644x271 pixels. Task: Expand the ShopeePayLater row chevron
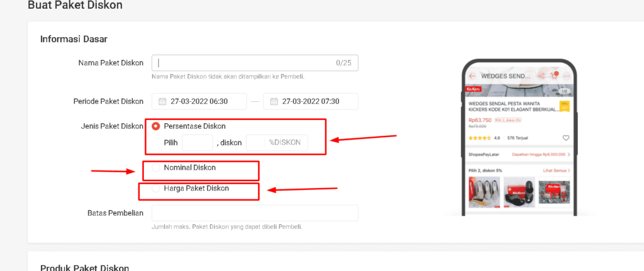(x=569, y=154)
